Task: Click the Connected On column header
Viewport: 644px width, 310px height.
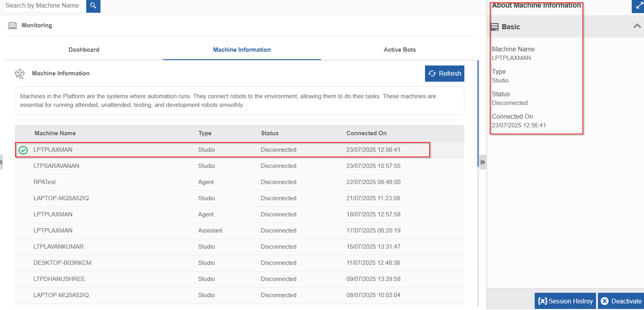Action: pyautogui.click(x=367, y=133)
